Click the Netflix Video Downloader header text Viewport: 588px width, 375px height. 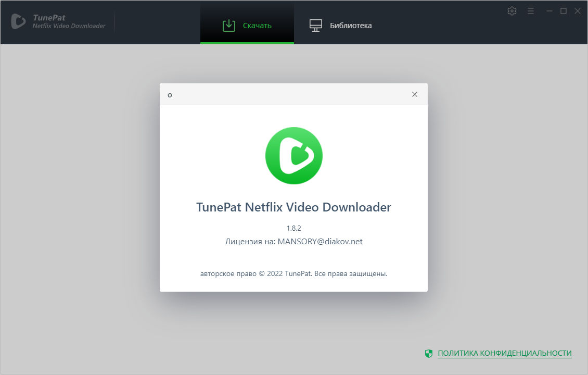pos(69,26)
